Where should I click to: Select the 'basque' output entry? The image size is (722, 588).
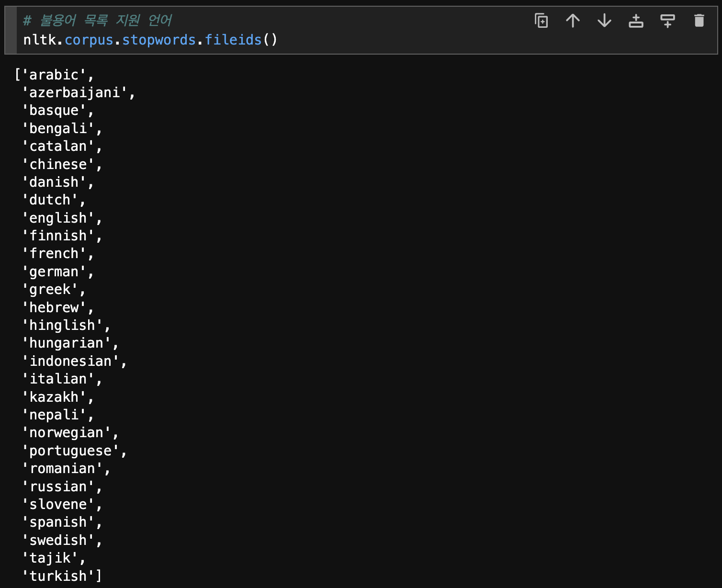(x=54, y=111)
